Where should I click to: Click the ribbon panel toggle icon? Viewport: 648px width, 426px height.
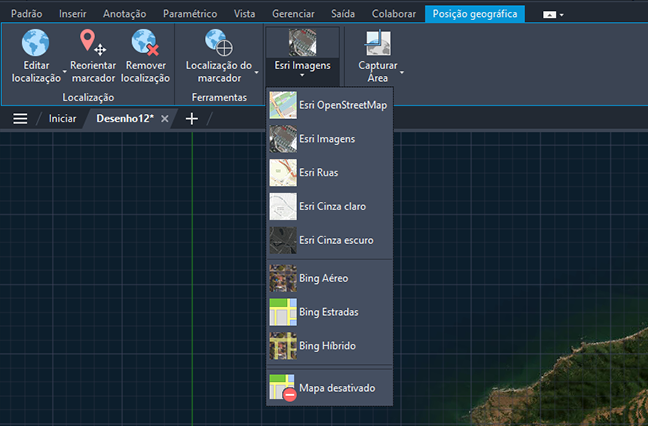549,15
